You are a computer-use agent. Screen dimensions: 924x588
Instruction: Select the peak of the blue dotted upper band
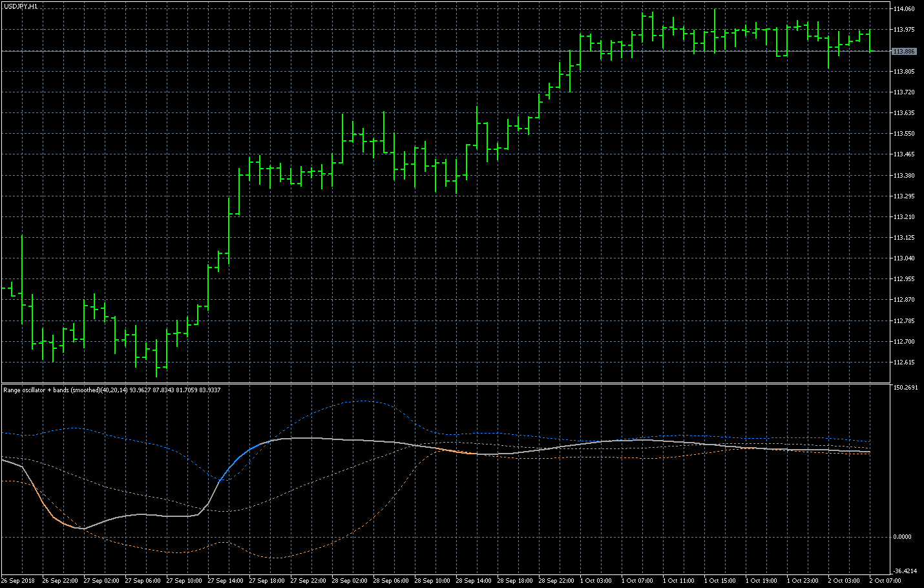[x=362, y=401]
